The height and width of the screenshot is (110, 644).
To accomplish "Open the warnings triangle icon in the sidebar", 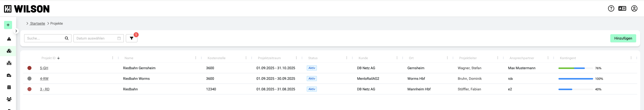I will point(9,39).
